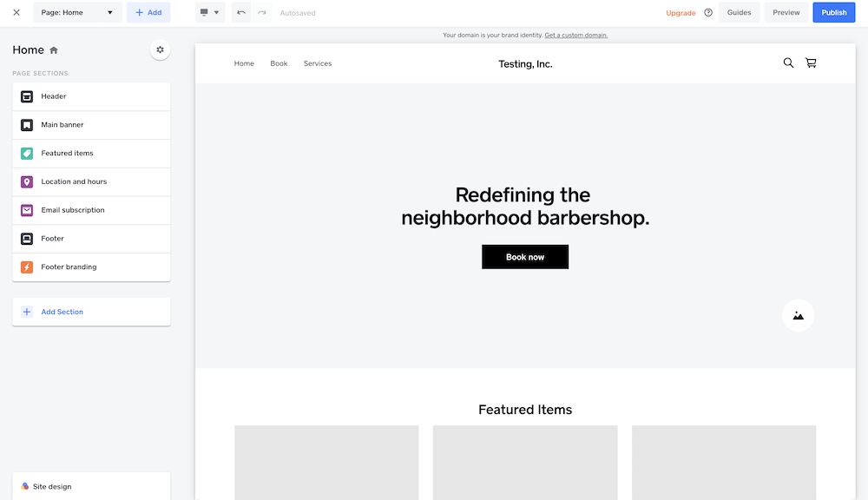Open the Email subscription section row

coord(91,210)
